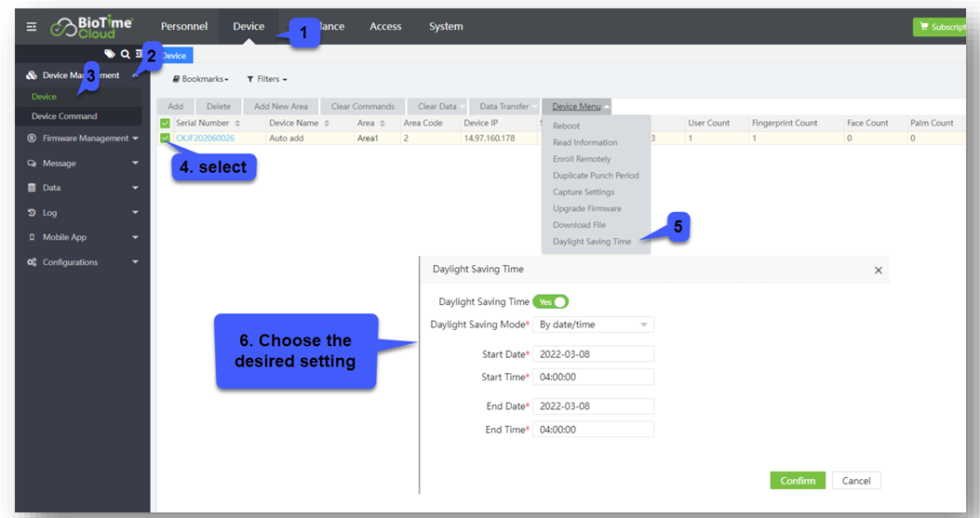Uncheck the select-all header checkbox
This screenshot has width=980, height=518.
165,123
